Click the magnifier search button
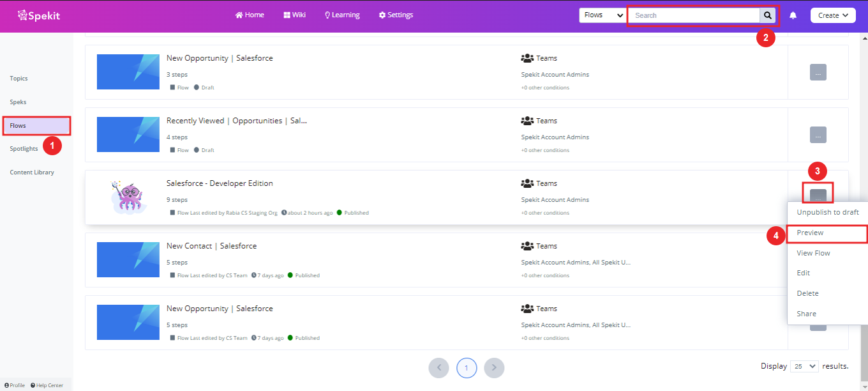 click(768, 15)
